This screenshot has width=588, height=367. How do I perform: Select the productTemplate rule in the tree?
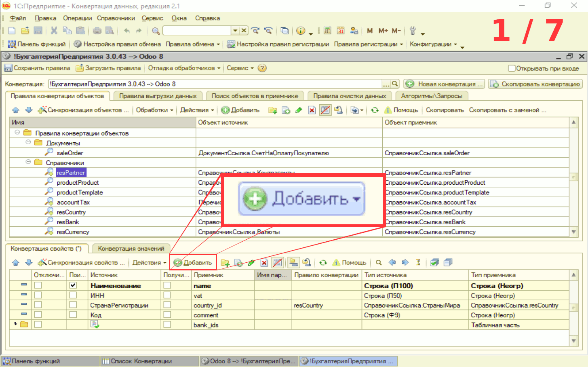[80, 192]
